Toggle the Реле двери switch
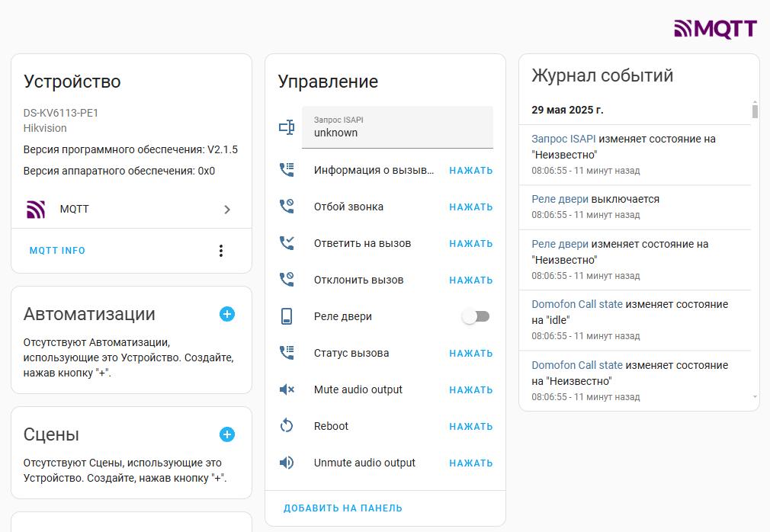The height and width of the screenshot is (532, 770). pyautogui.click(x=476, y=316)
